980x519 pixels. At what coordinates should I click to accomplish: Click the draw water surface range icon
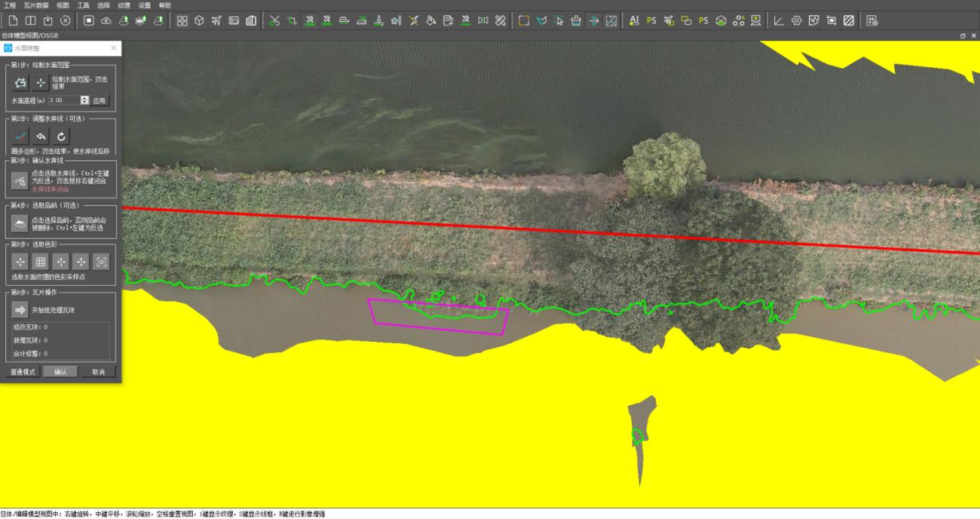pos(20,82)
